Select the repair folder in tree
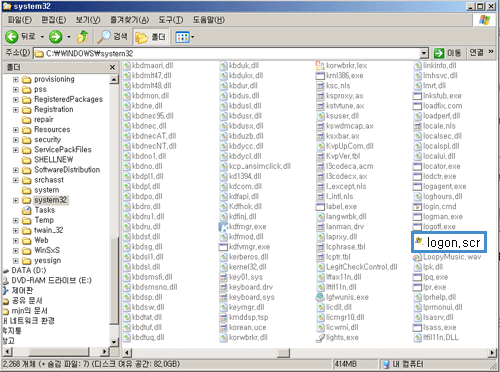Viewport: 500px width, 372px height. point(44,120)
